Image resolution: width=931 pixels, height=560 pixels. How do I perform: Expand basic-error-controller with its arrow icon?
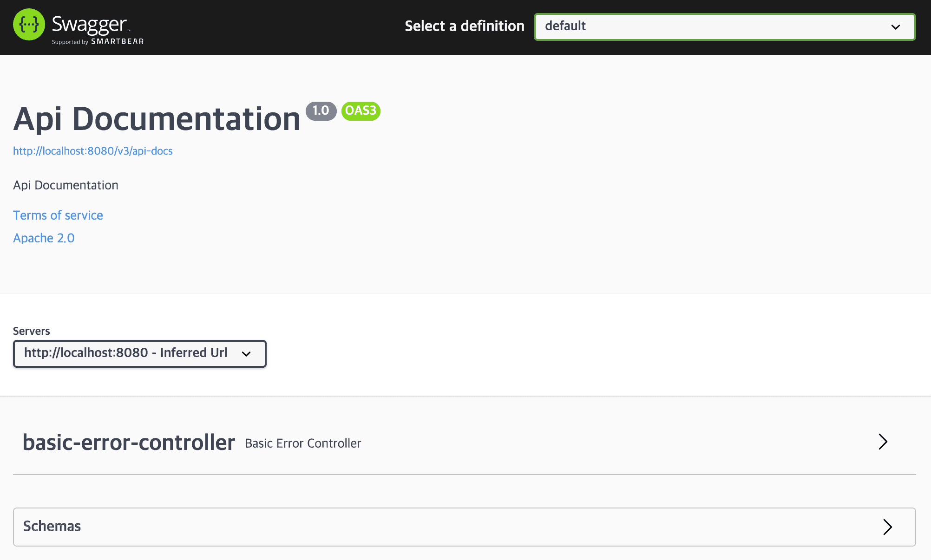(x=883, y=442)
